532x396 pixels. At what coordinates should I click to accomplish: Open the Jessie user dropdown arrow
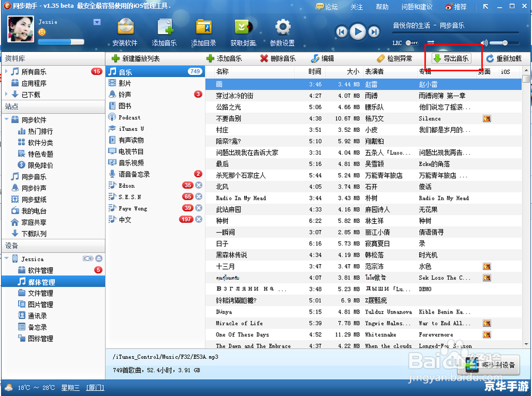click(97, 22)
